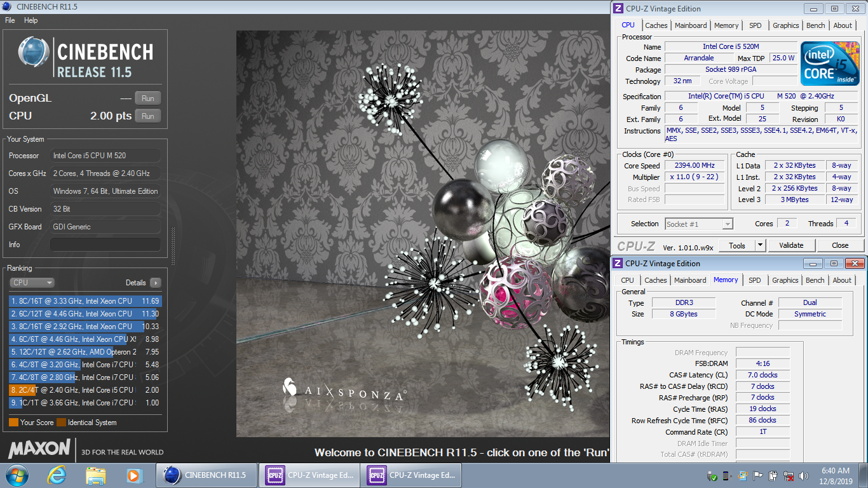Select ranking row 6. 4C/8T @ 3.20 GHz

click(x=85, y=365)
